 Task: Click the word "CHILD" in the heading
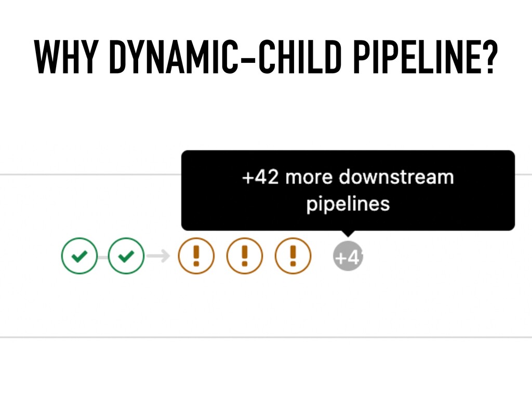(x=300, y=57)
